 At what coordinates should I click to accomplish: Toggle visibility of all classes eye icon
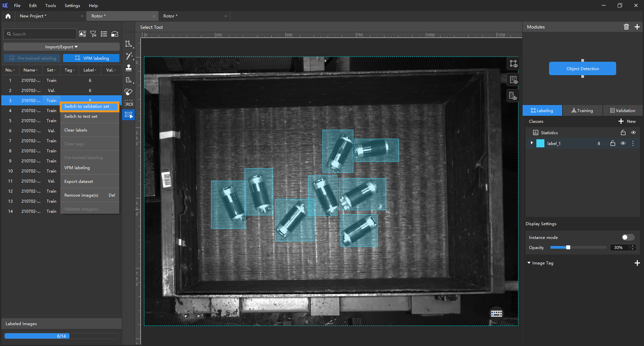tap(633, 133)
